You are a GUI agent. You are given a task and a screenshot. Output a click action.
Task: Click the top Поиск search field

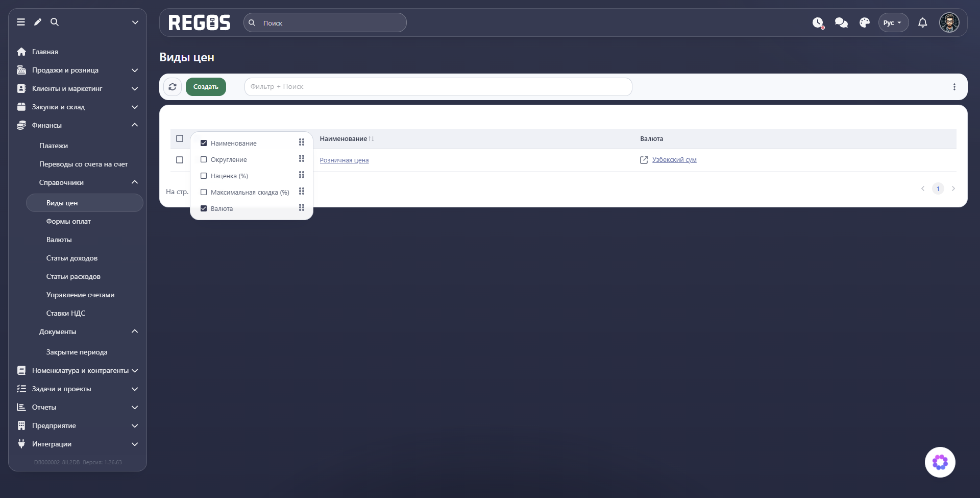click(325, 22)
